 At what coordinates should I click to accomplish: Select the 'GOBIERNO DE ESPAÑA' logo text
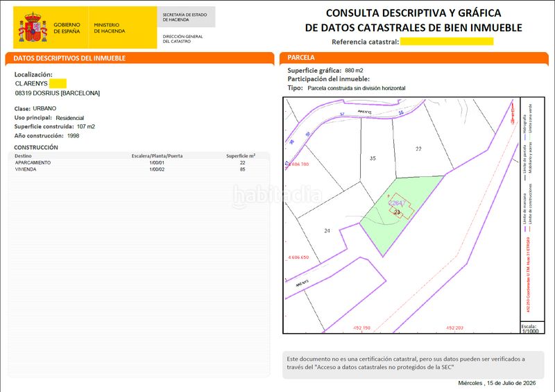coord(67,28)
